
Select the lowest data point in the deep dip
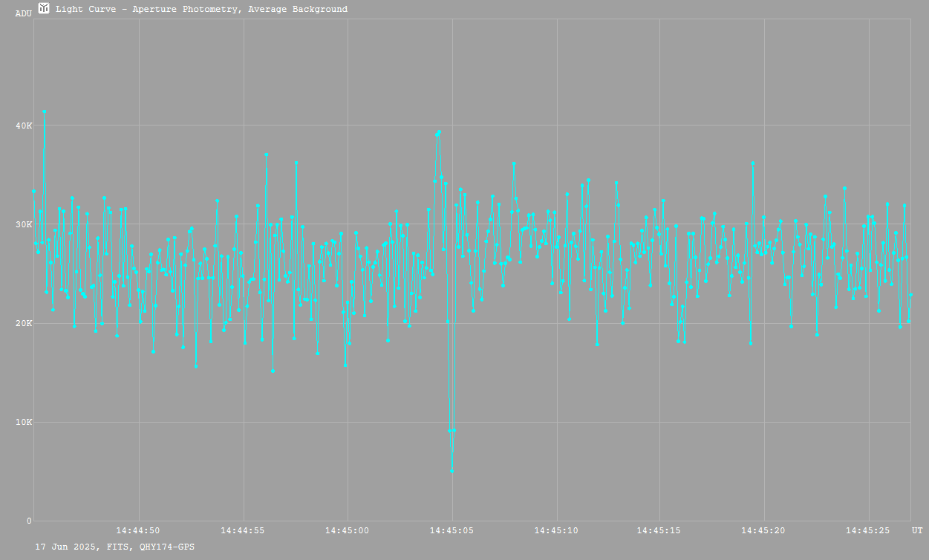tap(452, 471)
